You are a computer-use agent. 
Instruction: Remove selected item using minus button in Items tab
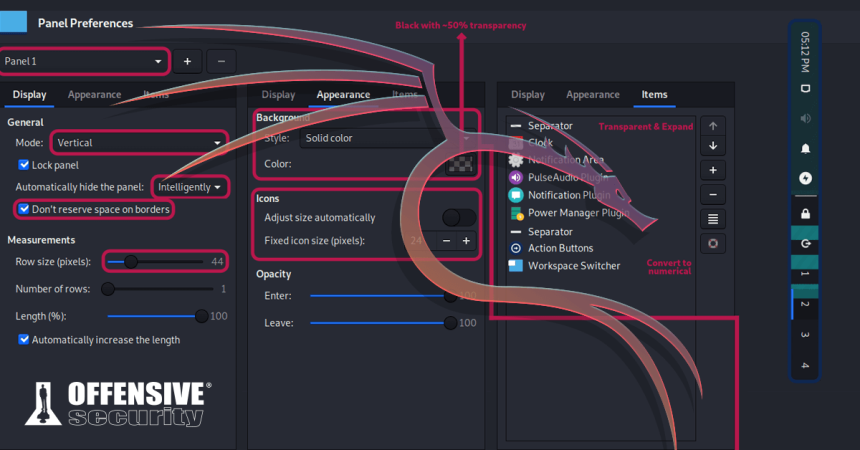click(x=712, y=194)
